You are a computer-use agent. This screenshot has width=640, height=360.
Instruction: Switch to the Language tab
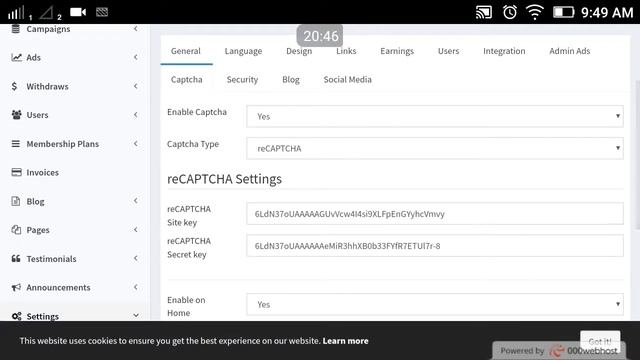pyautogui.click(x=243, y=51)
